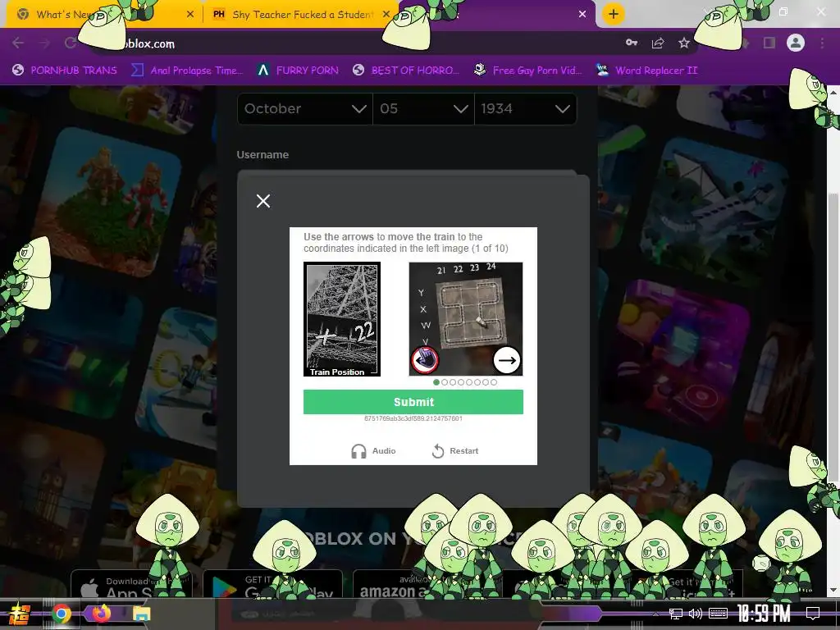Move the train with right arrow

pos(507,360)
